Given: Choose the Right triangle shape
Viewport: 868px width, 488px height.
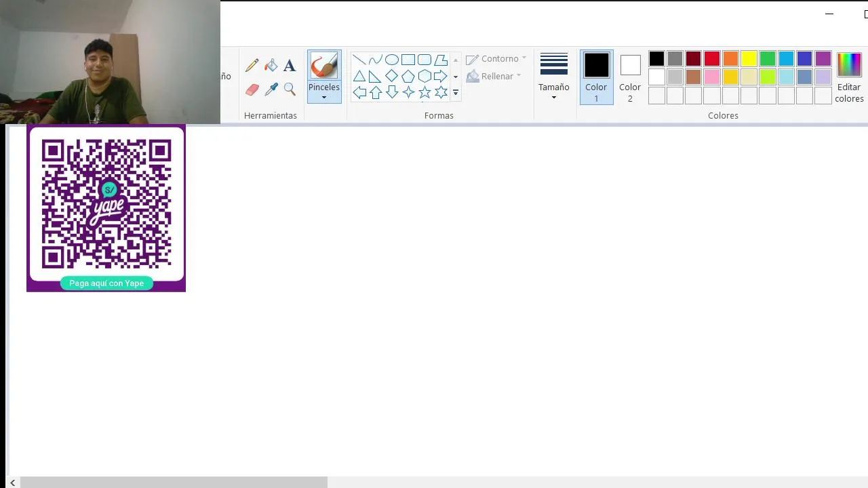Looking at the screenshot, I should pyautogui.click(x=376, y=76).
